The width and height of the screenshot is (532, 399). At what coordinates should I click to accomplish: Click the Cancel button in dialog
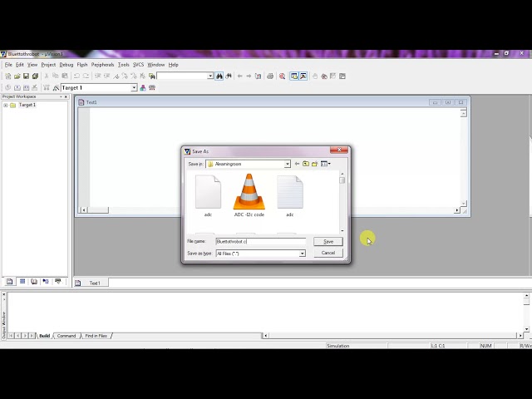tap(328, 253)
